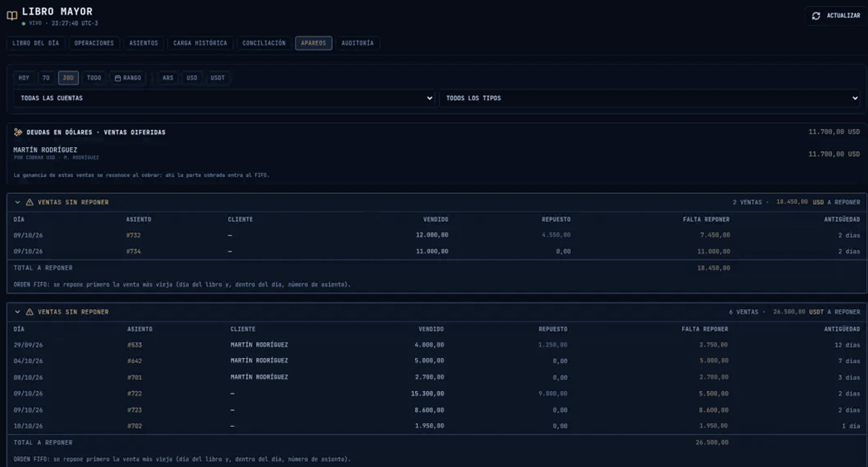
Task: Switch to the Libro del día tab
Action: click(36, 43)
